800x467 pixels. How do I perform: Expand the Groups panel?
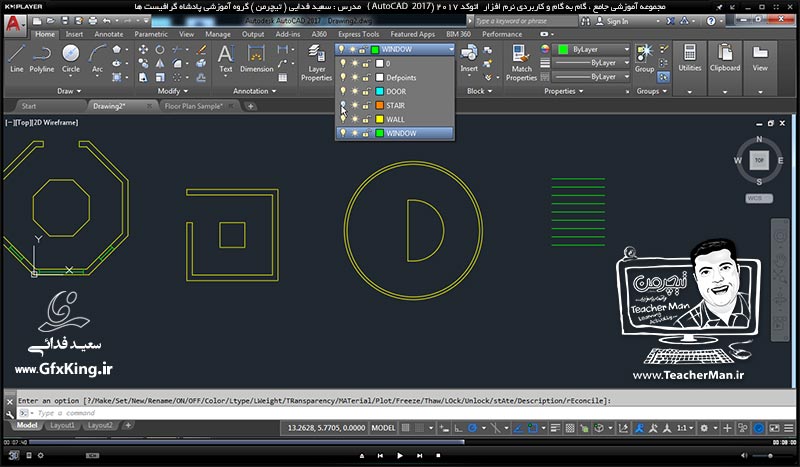(x=652, y=91)
